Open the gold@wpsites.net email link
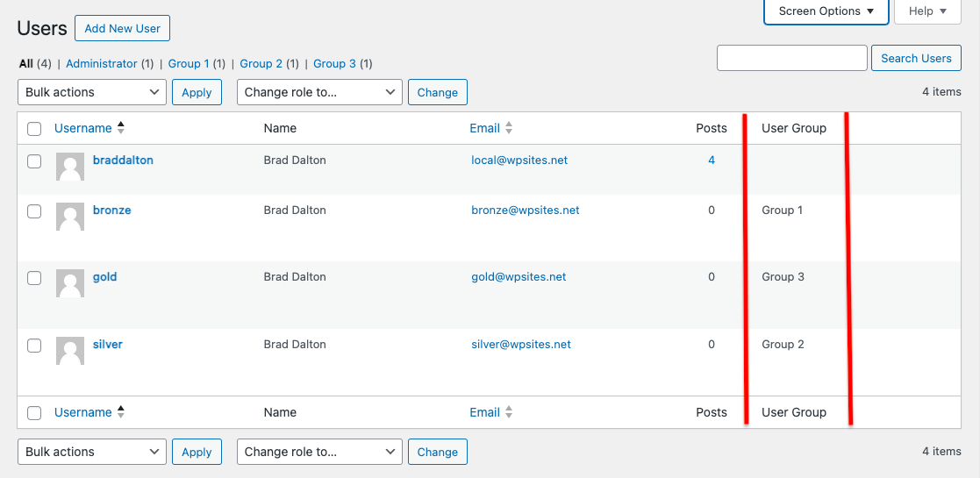Viewport: 980px width, 478px height. click(x=519, y=277)
